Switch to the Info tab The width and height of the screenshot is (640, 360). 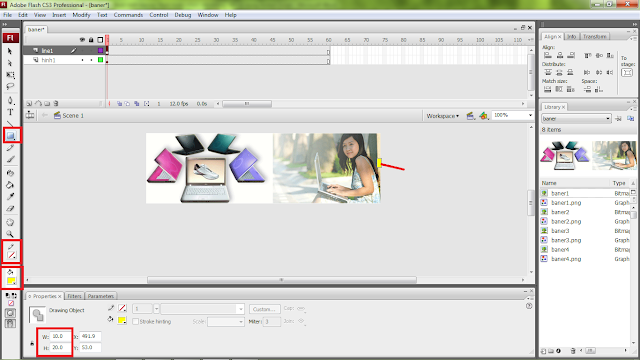[x=571, y=37]
